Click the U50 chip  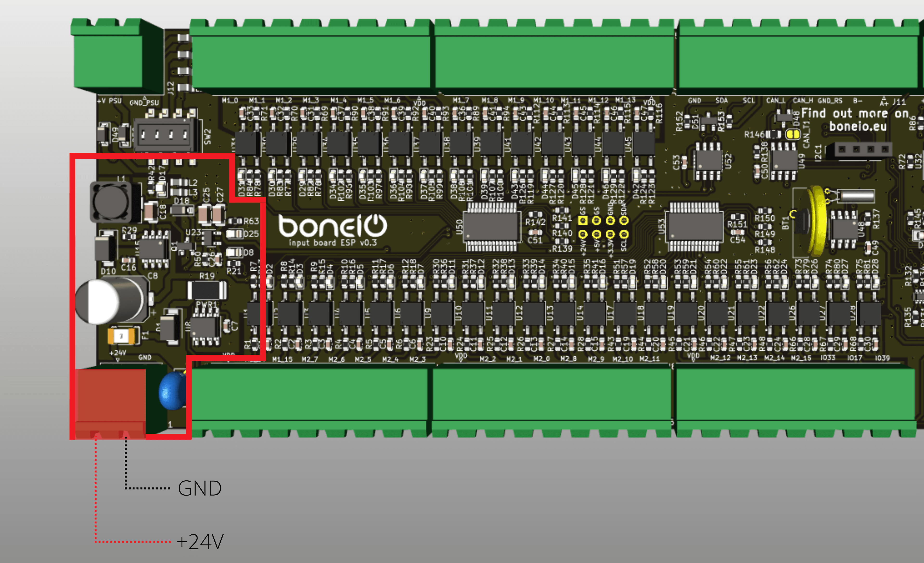492,226
